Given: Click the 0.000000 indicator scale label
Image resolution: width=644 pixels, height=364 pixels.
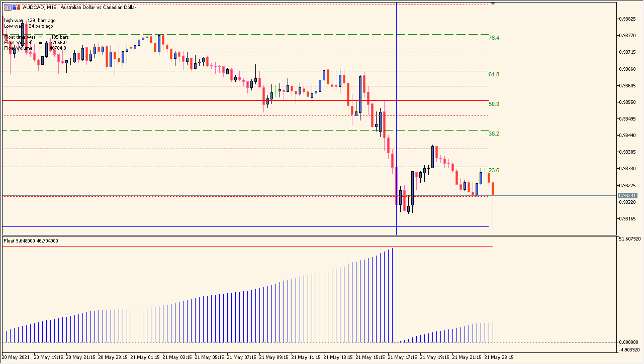Looking at the screenshot, I should pyautogui.click(x=629, y=342).
